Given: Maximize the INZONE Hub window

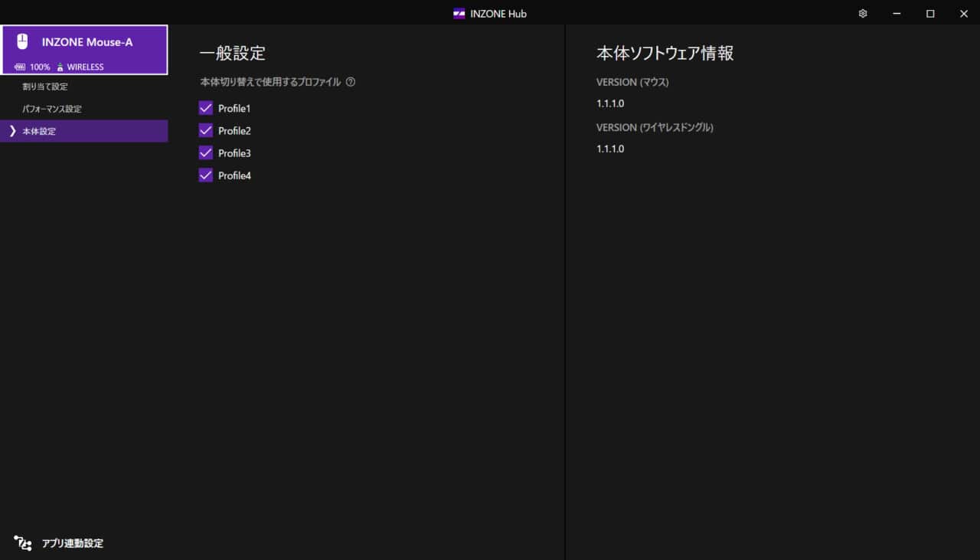Looking at the screenshot, I should pyautogui.click(x=930, y=14).
